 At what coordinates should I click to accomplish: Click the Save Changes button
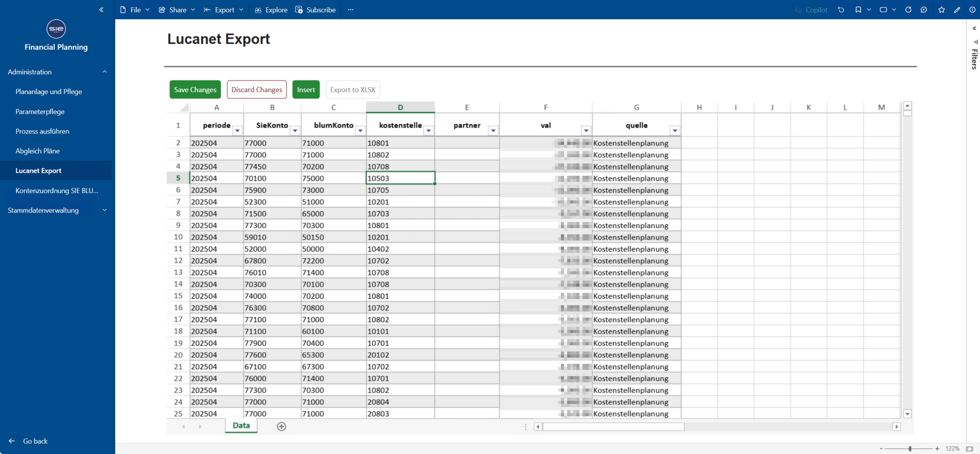tap(195, 89)
